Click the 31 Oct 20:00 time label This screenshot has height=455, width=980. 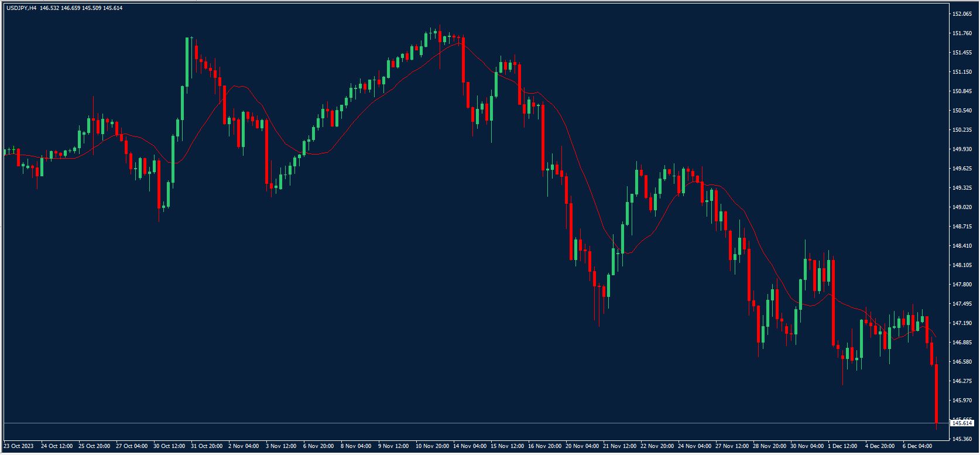[x=207, y=446]
